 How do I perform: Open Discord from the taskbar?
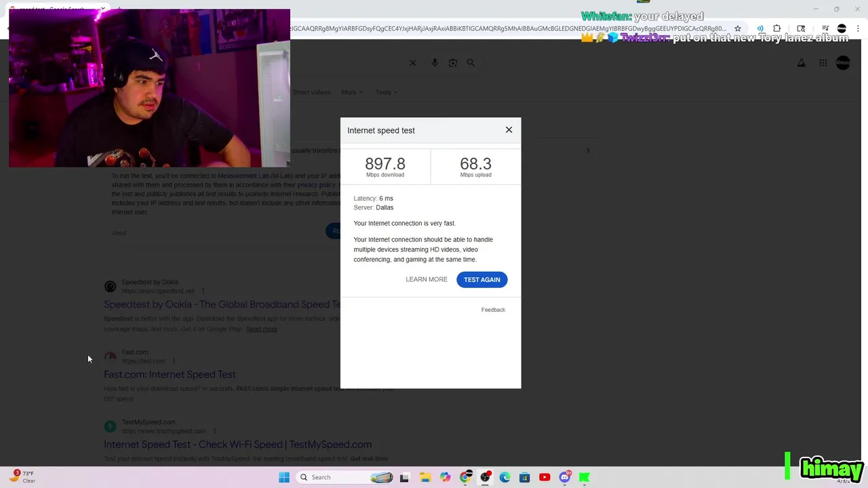point(564,477)
